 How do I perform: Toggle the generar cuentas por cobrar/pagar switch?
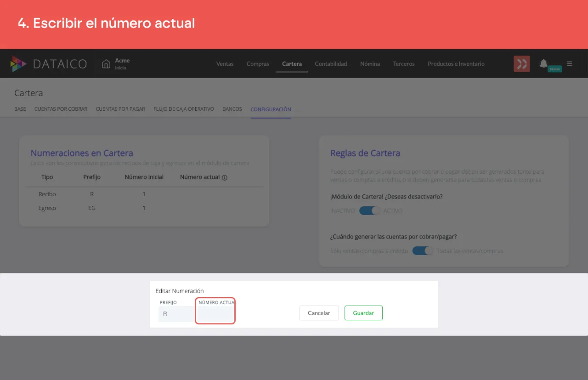click(423, 251)
